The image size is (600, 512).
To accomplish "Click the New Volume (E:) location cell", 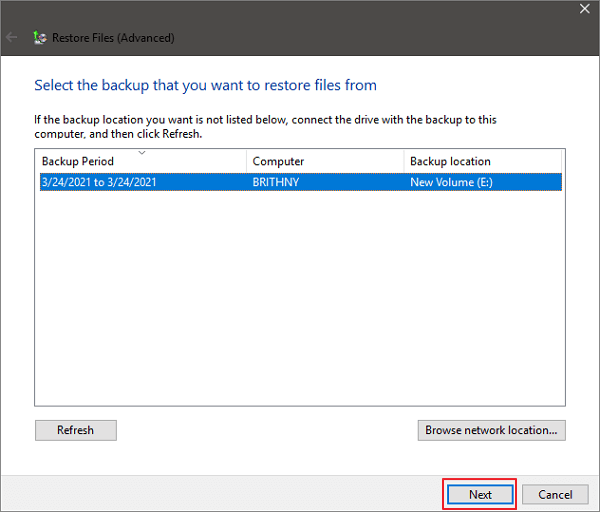I will pyautogui.click(x=452, y=182).
